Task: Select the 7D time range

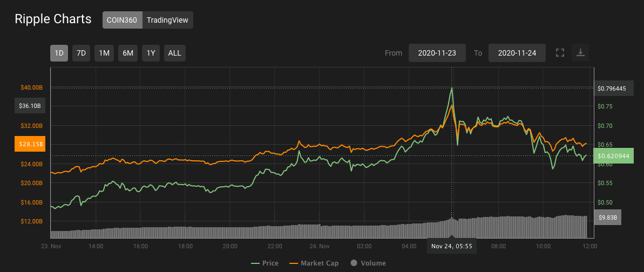Action: click(82, 53)
